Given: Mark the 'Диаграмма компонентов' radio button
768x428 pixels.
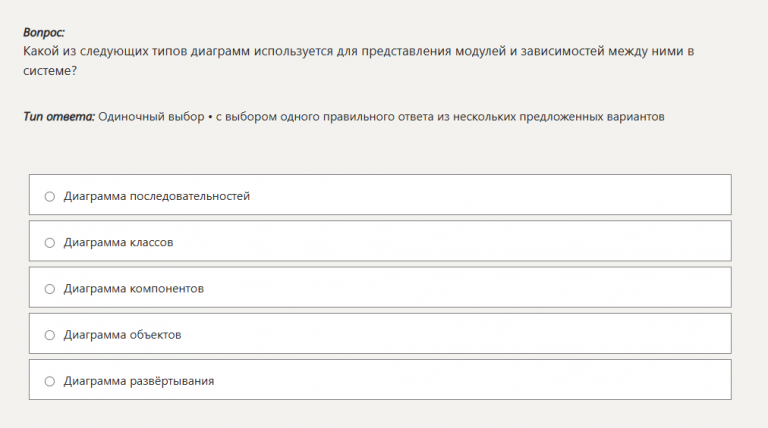Looking at the screenshot, I should [49, 289].
